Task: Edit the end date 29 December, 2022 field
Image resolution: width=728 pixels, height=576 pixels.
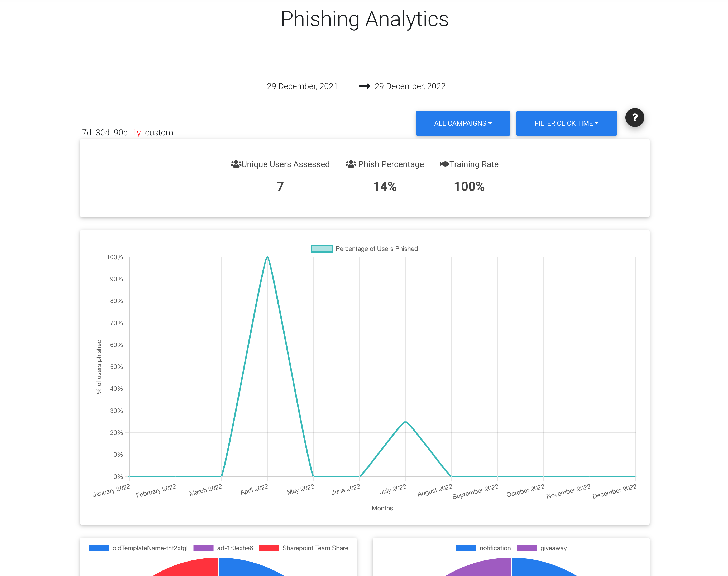Action: click(418, 86)
